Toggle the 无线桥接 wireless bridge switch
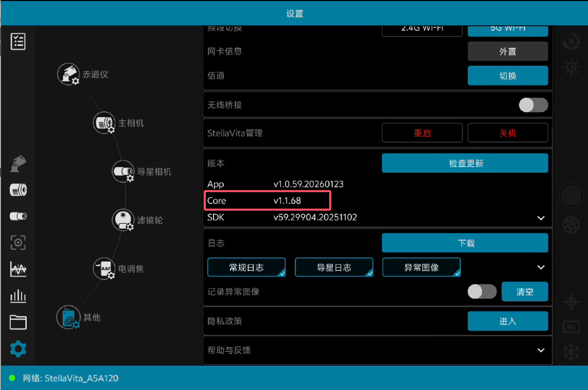The width and height of the screenshot is (588, 390). pos(533,105)
